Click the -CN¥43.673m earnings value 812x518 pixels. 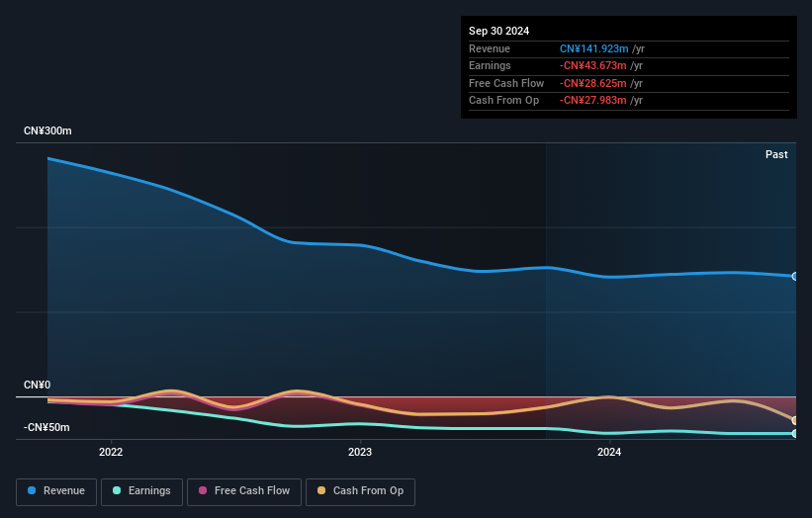tap(593, 65)
